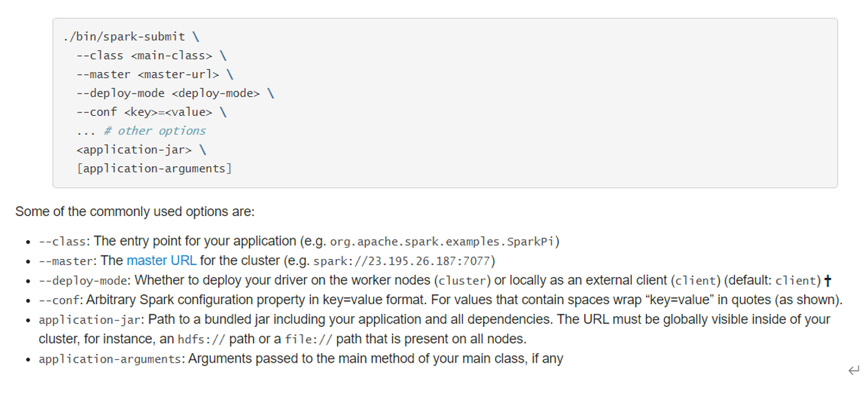The width and height of the screenshot is (868, 397).
Task: Click 'Some of the commonly used options are' text
Action: [x=135, y=211]
